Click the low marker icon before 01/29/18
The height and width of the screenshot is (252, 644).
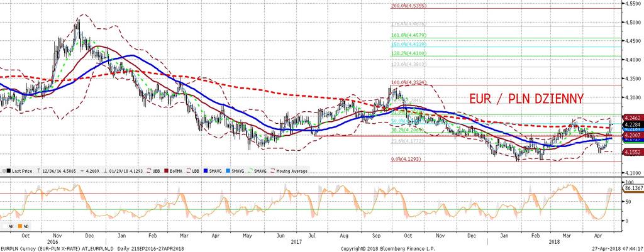click(x=106, y=171)
